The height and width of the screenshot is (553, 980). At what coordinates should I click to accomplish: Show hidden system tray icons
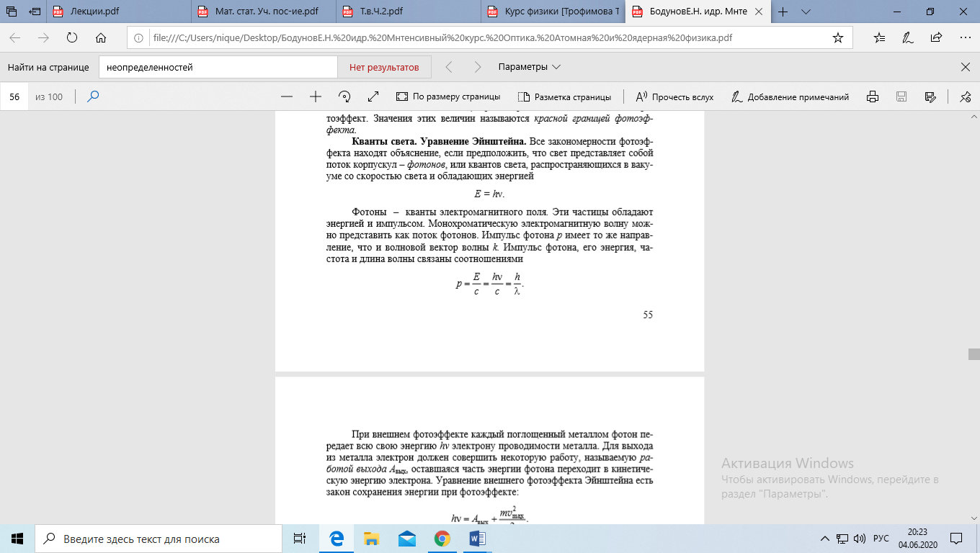825,539
